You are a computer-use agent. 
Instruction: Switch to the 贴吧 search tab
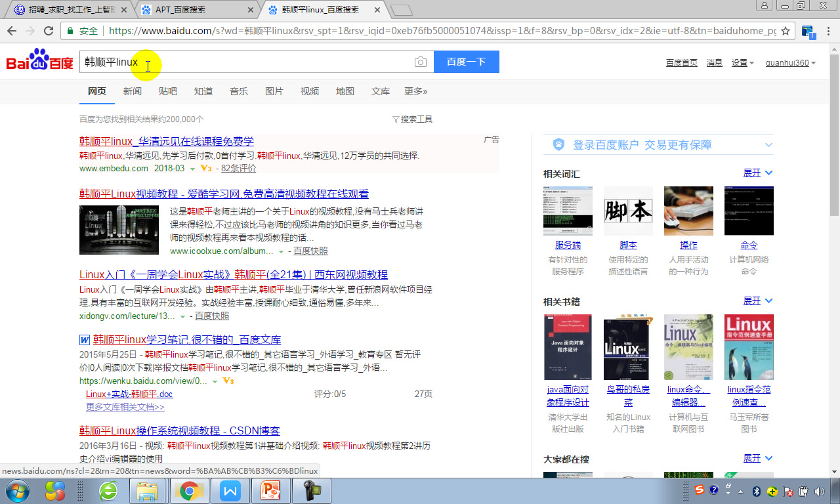(x=168, y=91)
